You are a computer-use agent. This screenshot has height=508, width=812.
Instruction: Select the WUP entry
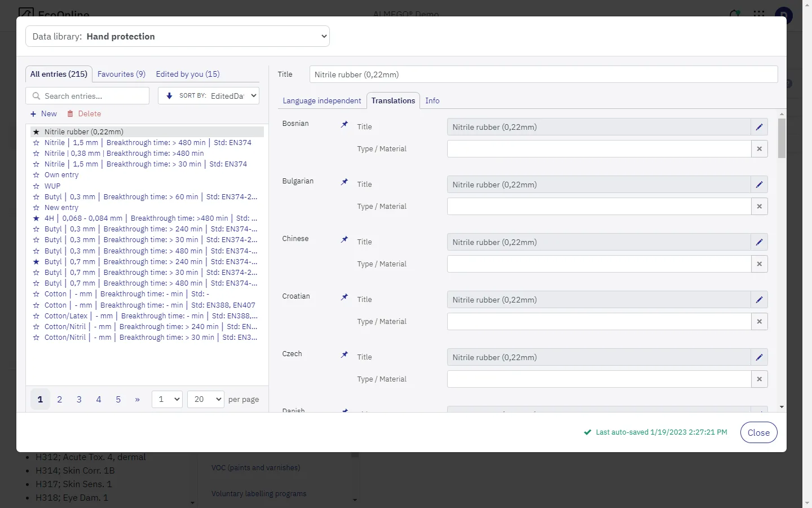click(52, 186)
